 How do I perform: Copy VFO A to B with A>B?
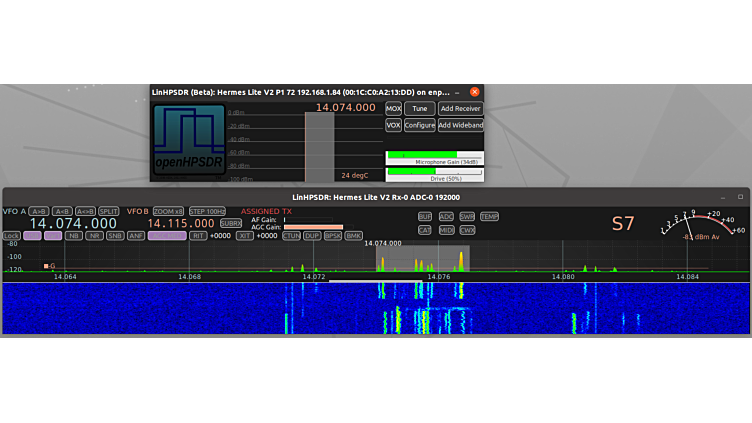click(38, 211)
